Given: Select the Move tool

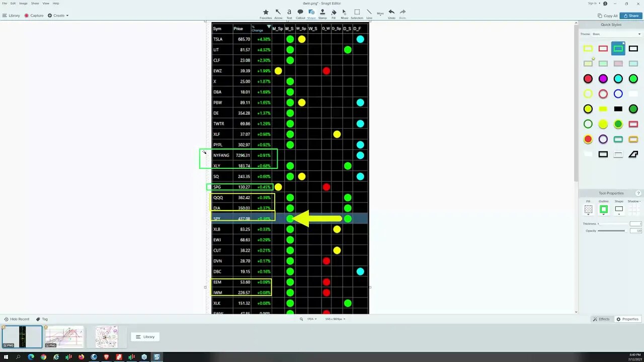Looking at the screenshot, I should (x=345, y=14).
